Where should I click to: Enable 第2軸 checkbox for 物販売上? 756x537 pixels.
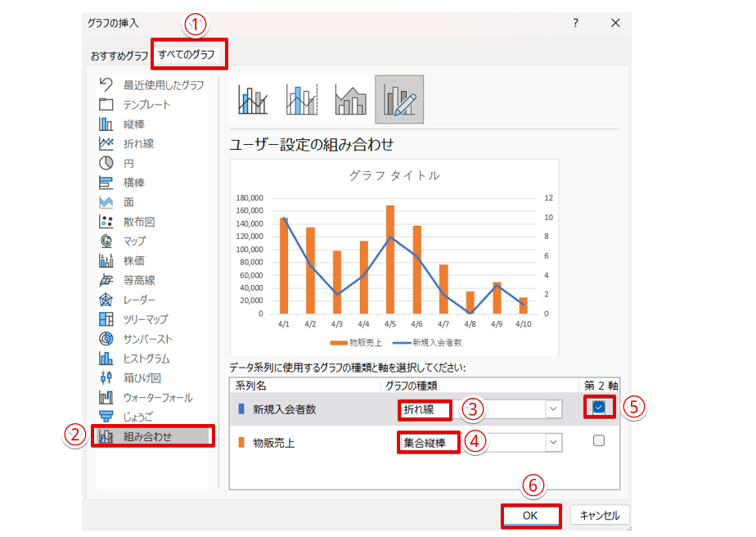(599, 441)
